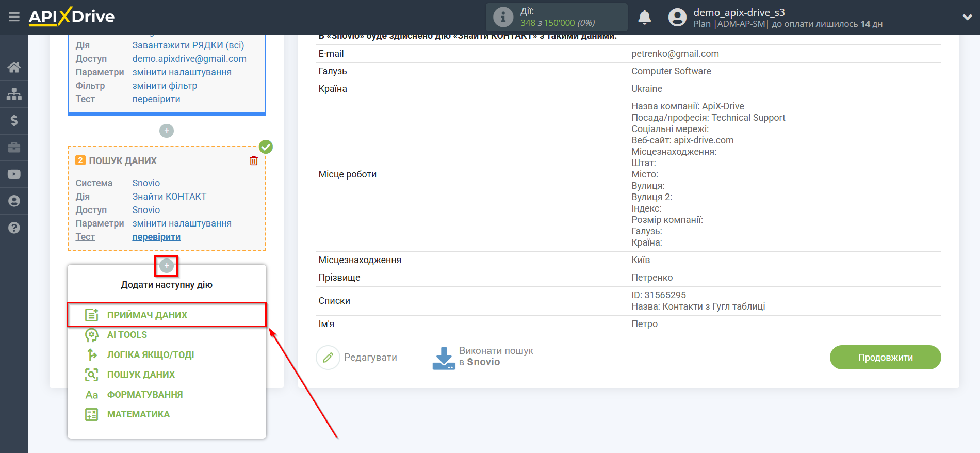Select ФОРМАТУВАННЯ menu option
This screenshot has height=453, width=980.
click(145, 395)
